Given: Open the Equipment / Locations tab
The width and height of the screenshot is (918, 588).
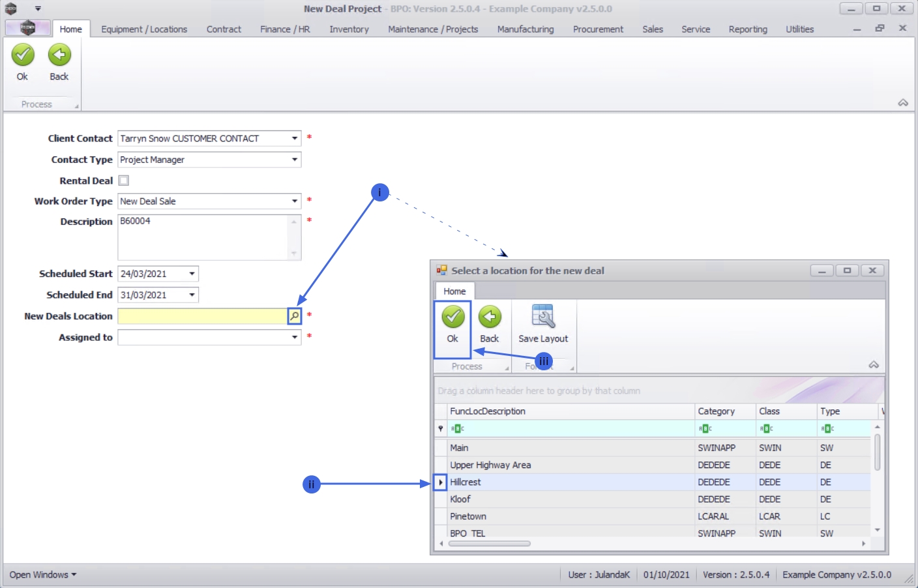Looking at the screenshot, I should click(144, 29).
